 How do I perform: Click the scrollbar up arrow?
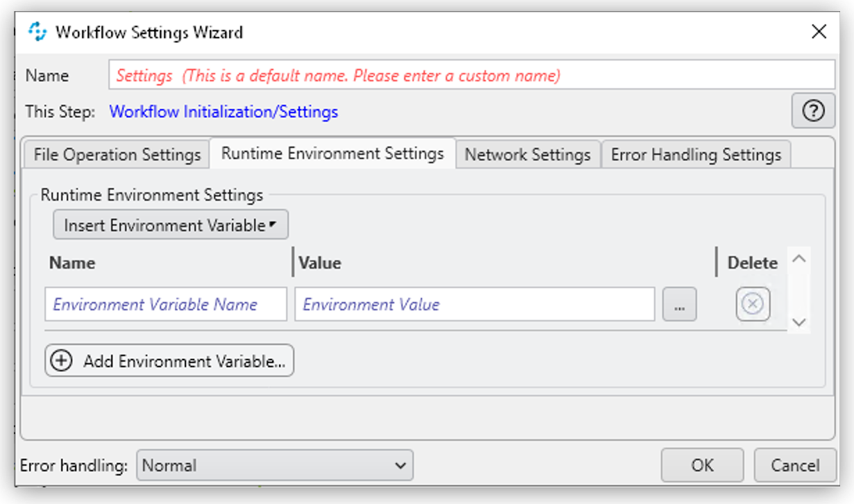point(799,258)
